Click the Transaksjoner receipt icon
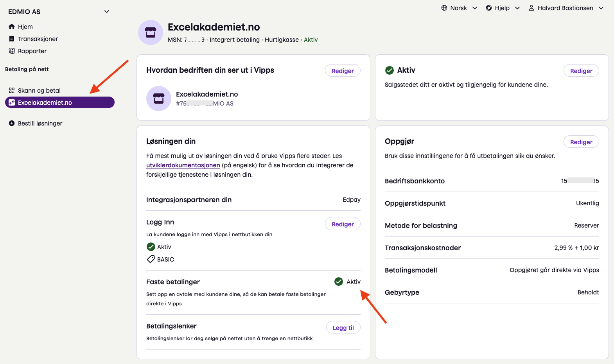 12,39
